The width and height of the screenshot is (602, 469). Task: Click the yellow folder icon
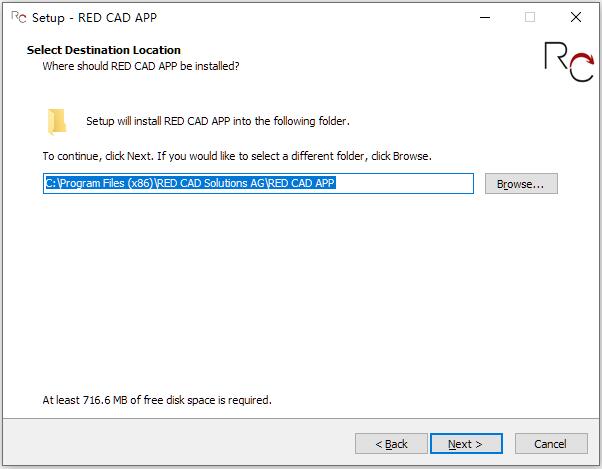[57, 122]
